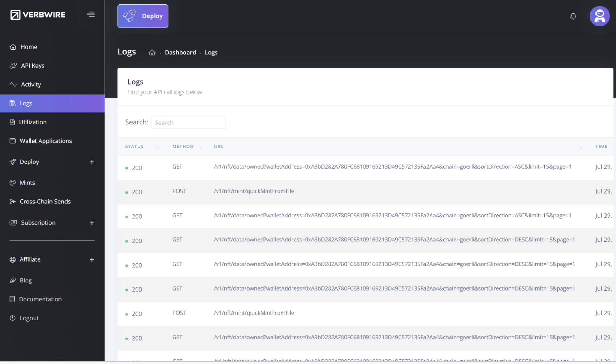Open Wallet Applications in the sidebar
616x364 pixels.
(x=45, y=141)
